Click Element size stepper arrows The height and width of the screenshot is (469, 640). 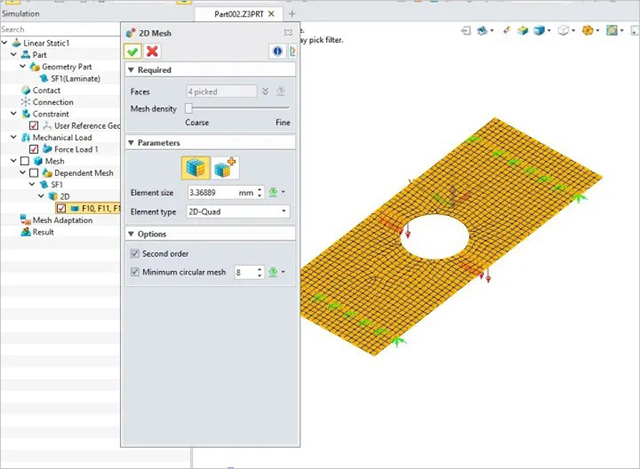(260, 192)
